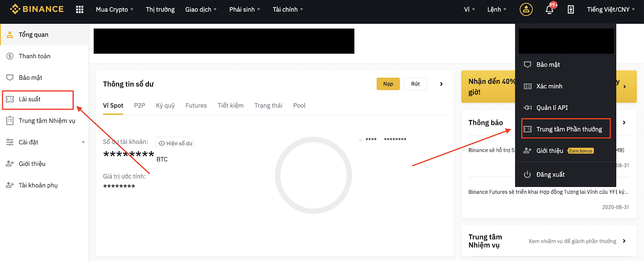The image size is (644, 261).
Task: Click the Quản lí API plug icon
Action: click(528, 108)
